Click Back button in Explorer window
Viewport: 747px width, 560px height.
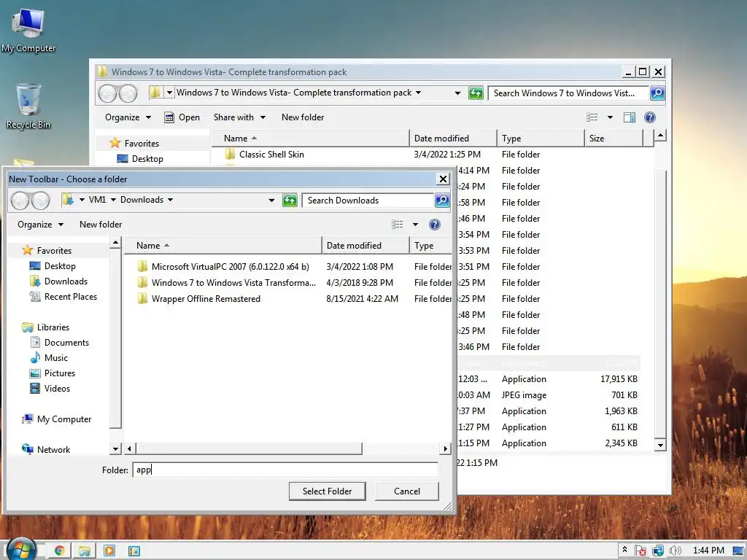(x=108, y=93)
